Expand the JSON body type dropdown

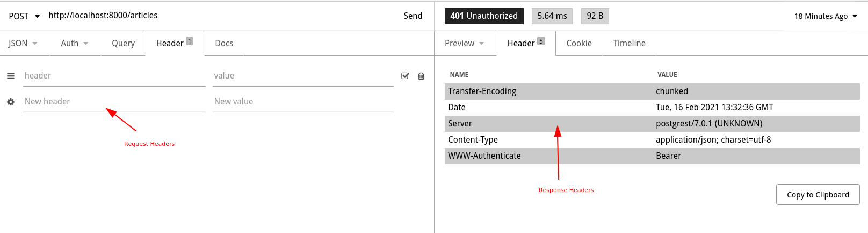[x=23, y=44]
